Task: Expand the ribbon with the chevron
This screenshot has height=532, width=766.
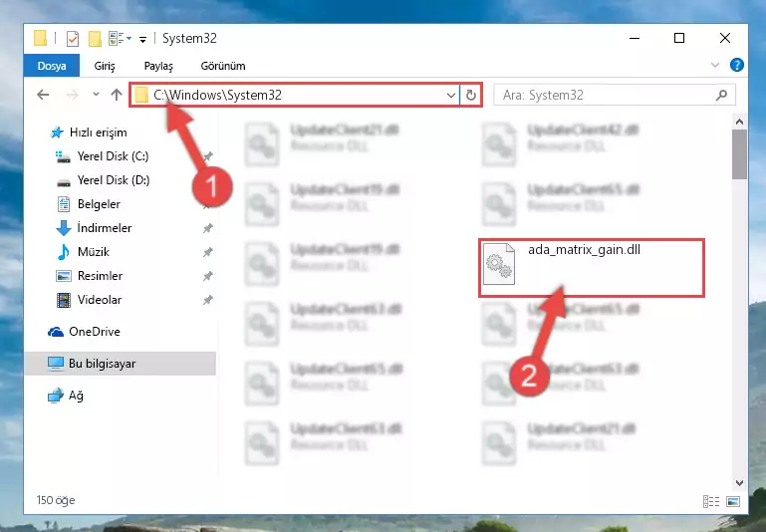Action: coord(715,65)
